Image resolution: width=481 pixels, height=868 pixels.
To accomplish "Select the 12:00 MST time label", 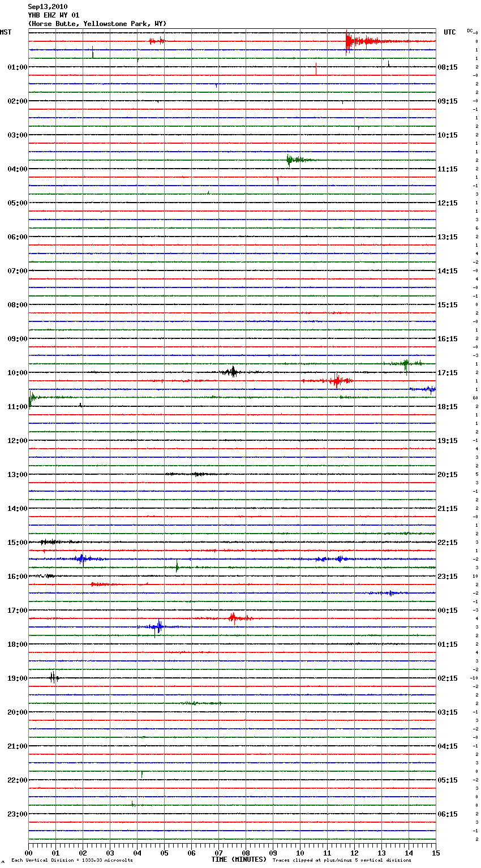I will coord(17,441).
